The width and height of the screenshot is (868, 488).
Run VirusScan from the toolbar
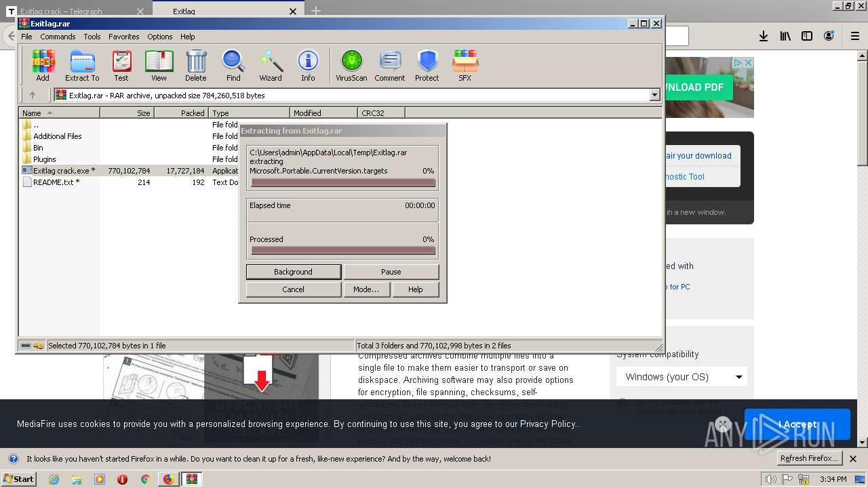tap(351, 66)
